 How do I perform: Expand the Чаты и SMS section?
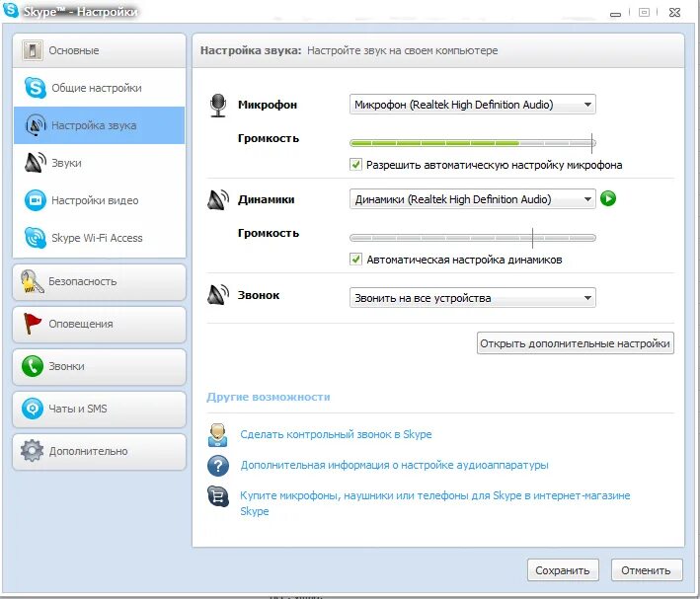tap(99, 409)
